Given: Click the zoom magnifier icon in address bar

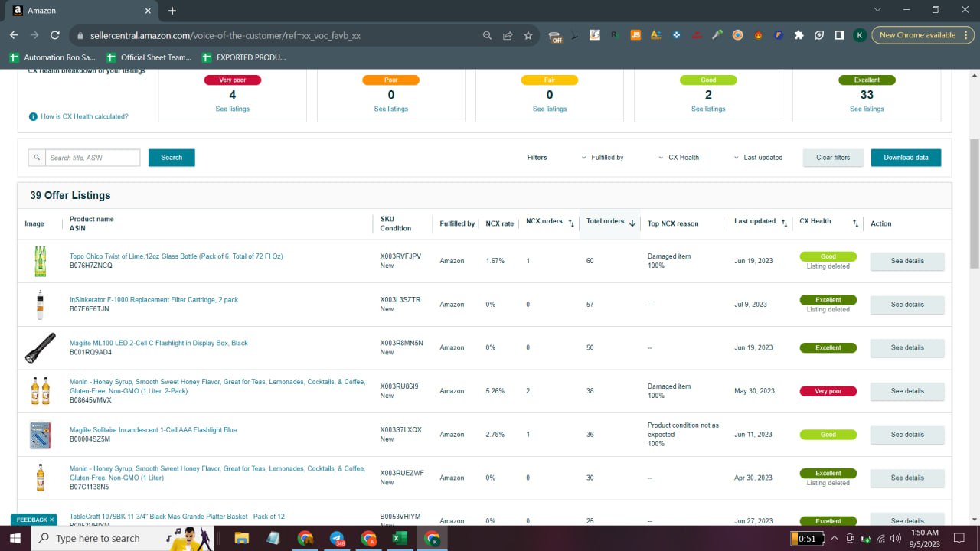Looking at the screenshot, I should [488, 35].
